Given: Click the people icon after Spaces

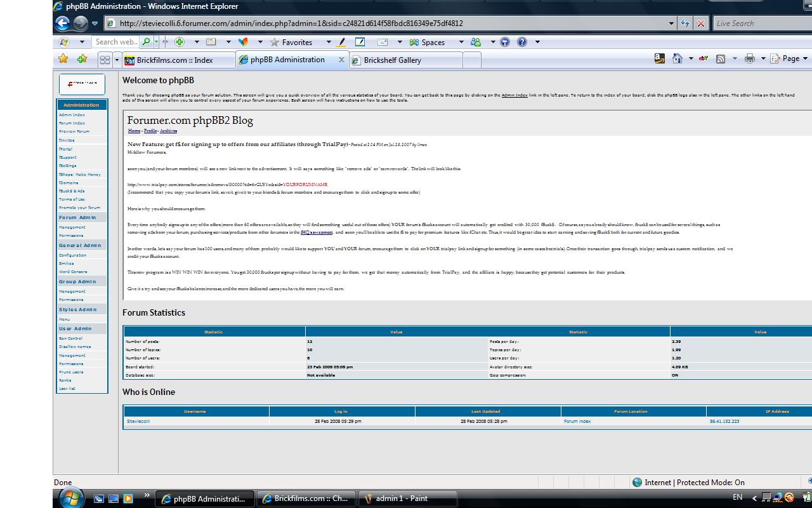Looking at the screenshot, I should pos(476,42).
